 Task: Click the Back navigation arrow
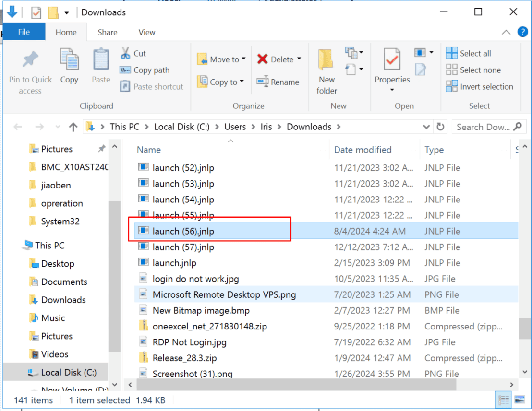click(18, 127)
